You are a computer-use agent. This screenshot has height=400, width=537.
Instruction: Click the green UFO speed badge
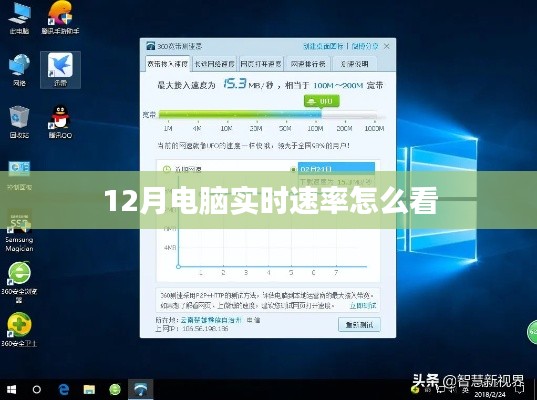(322, 101)
